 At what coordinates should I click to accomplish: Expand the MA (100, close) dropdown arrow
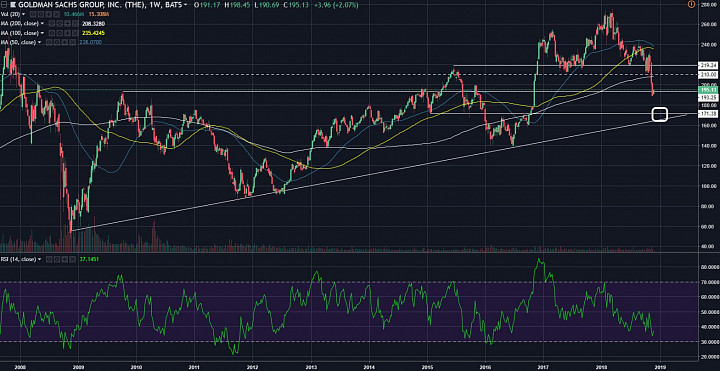pos(42,33)
